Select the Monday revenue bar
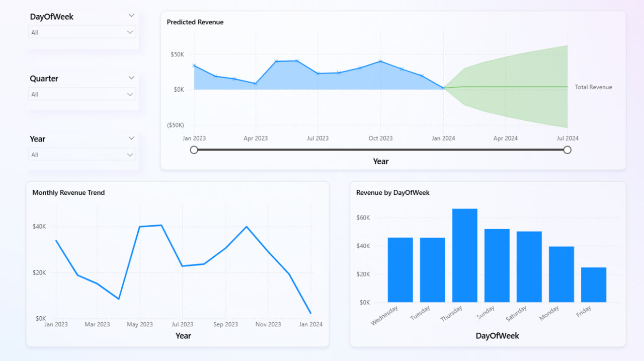Image resolution: width=644 pixels, height=361 pixels. tap(561, 274)
